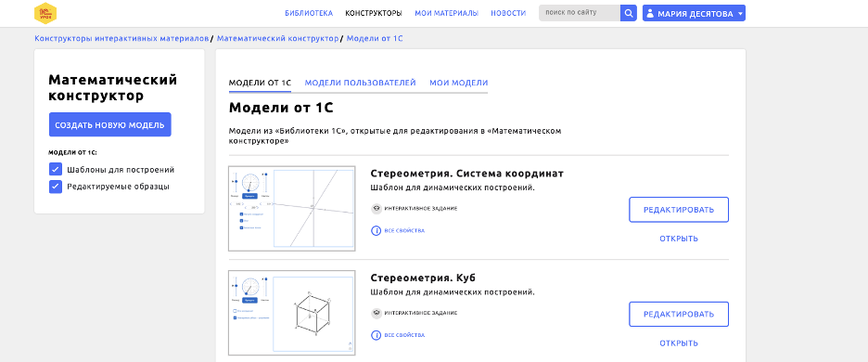Click the info icon for Система координат

[376, 230]
